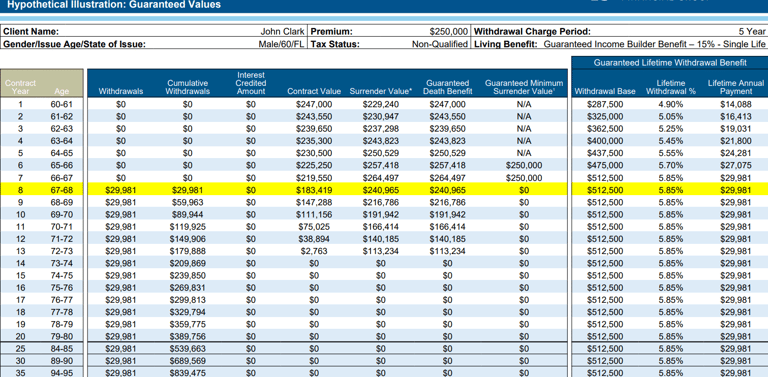Viewport: 768px width, 377px height.
Task: Click the Contract Year column header
Action: [x=21, y=87]
